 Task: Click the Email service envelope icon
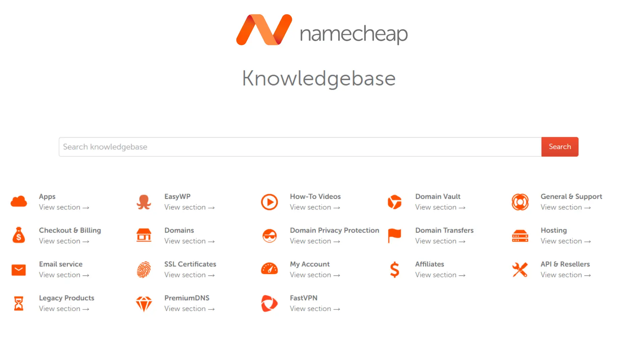[19, 270]
